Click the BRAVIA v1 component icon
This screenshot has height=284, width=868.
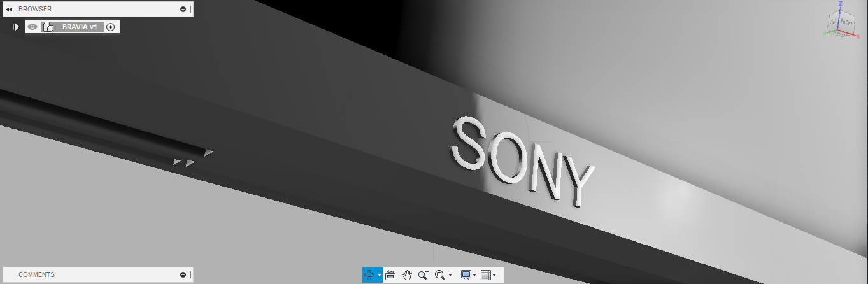pos(48,27)
